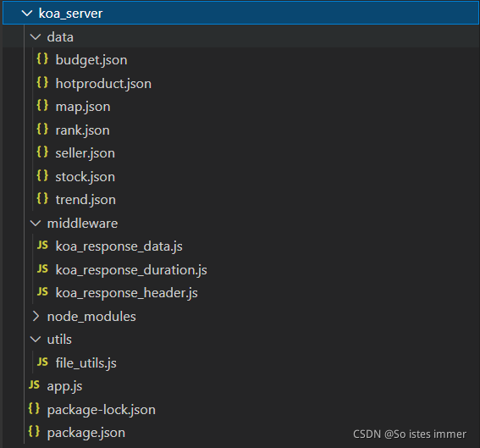Open map.json file
Viewport: 480px width, 448px height.
pos(83,107)
